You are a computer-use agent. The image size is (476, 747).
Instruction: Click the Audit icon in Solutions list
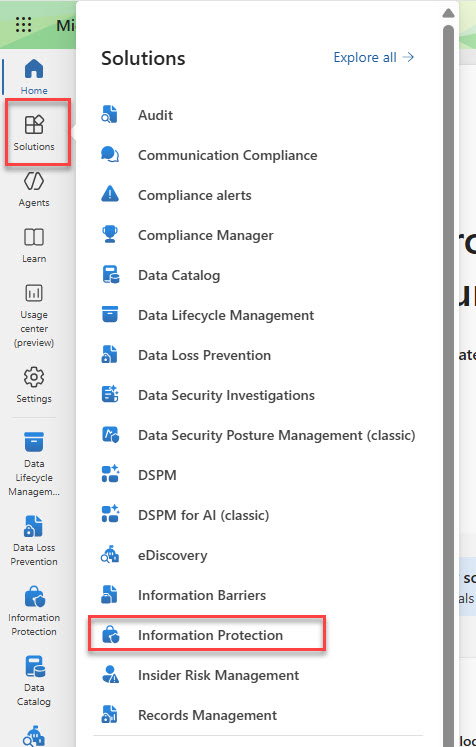[110, 115]
